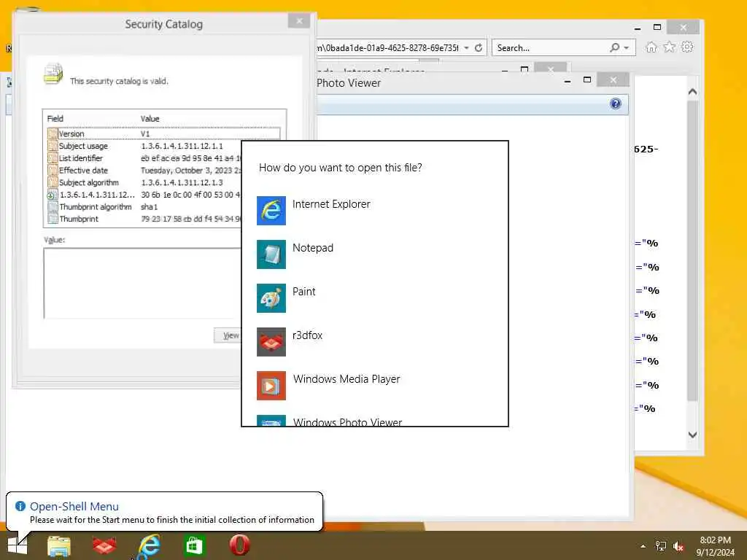747x560 pixels.
Task: Click the IE address bar field
Action: coord(388,47)
